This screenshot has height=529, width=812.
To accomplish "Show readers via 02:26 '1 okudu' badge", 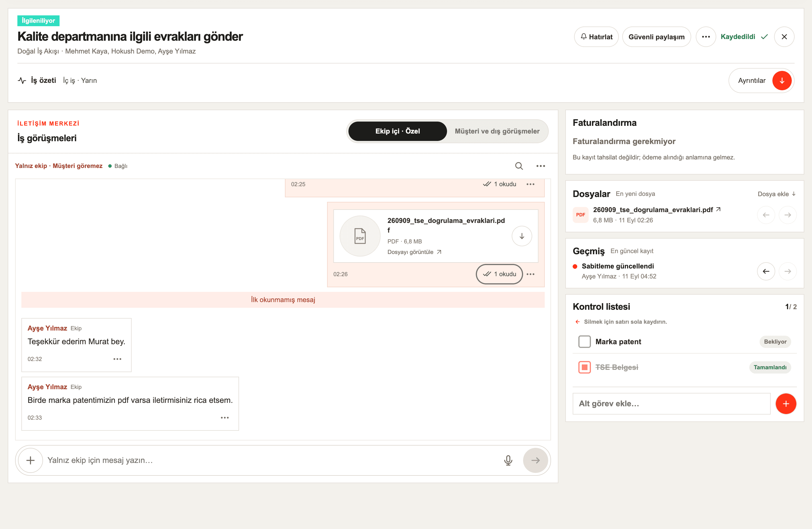I will click(x=499, y=274).
